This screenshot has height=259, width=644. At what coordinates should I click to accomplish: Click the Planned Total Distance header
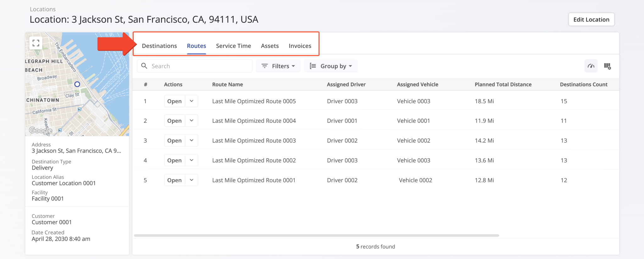pyautogui.click(x=503, y=84)
